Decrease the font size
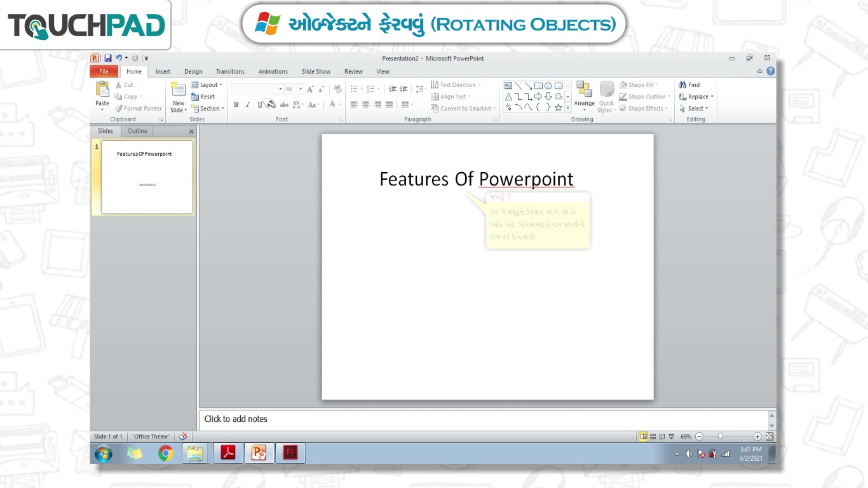The image size is (868, 488). (x=322, y=90)
